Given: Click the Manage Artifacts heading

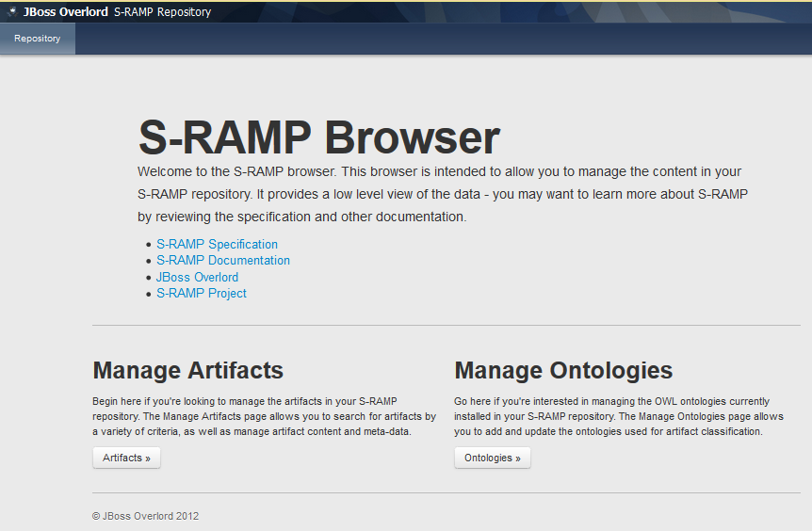Looking at the screenshot, I should [187, 370].
